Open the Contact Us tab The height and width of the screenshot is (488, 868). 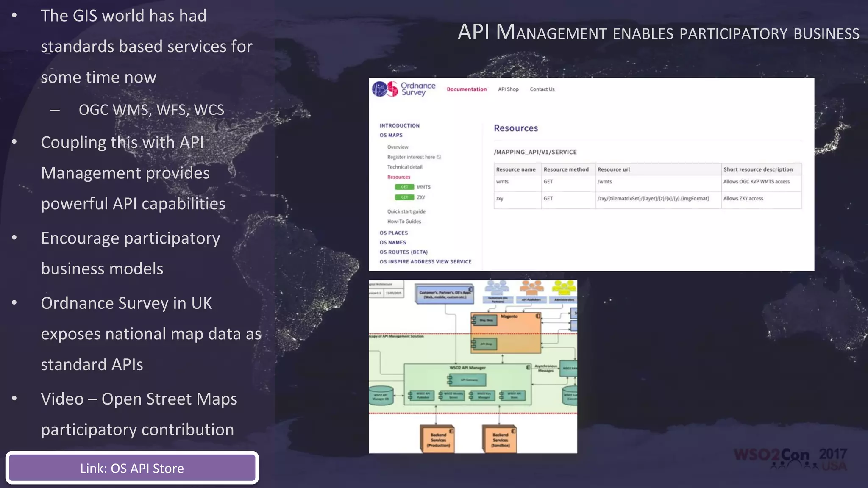[x=542, y=89]
